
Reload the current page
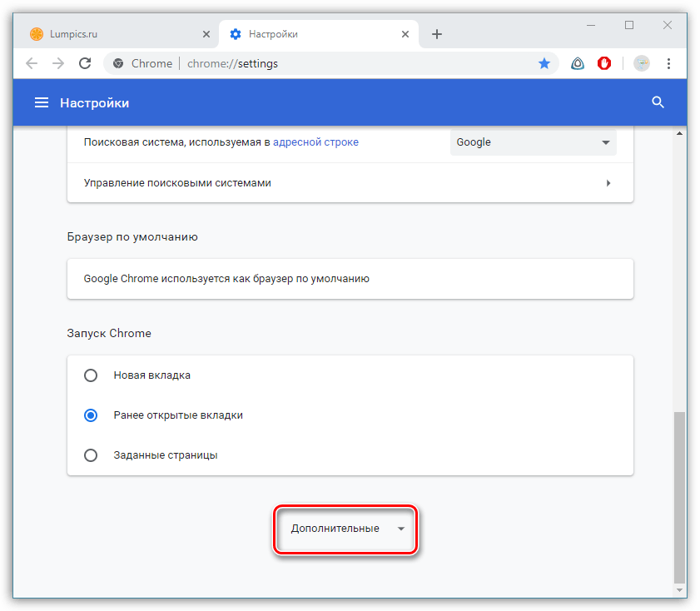click(x=84, y=63)
